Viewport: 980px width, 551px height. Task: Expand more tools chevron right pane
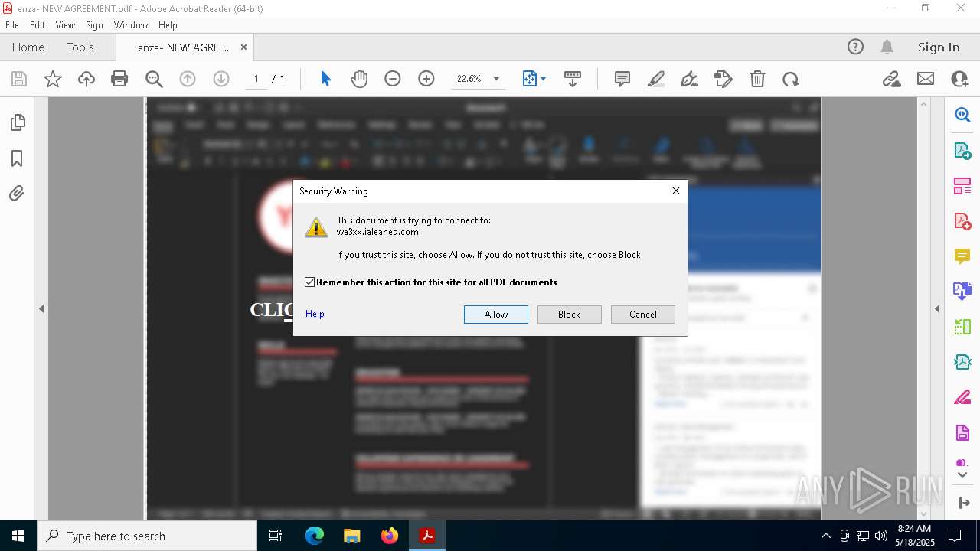point(962,475)
